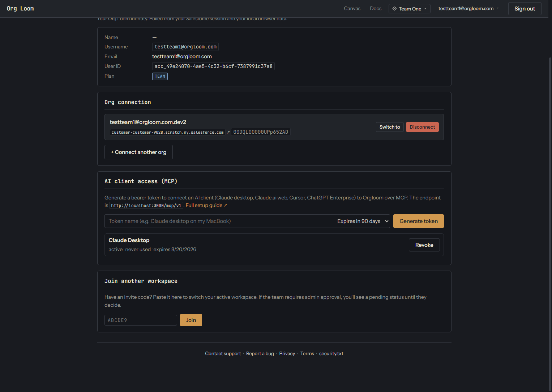Viewport: 552px width, 392px height.
Task: Click the Org connection heading
Action: [128, 102]
